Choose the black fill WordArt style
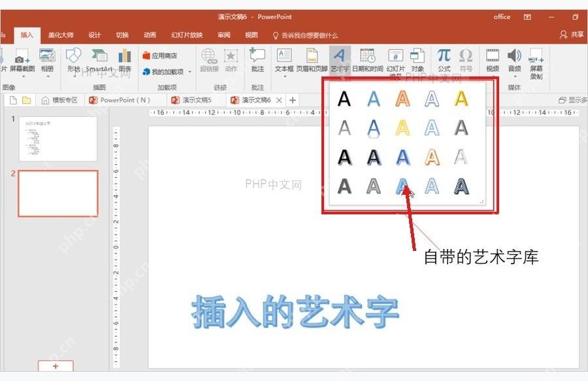Viewport: 588px width, 381px height. 344,99
